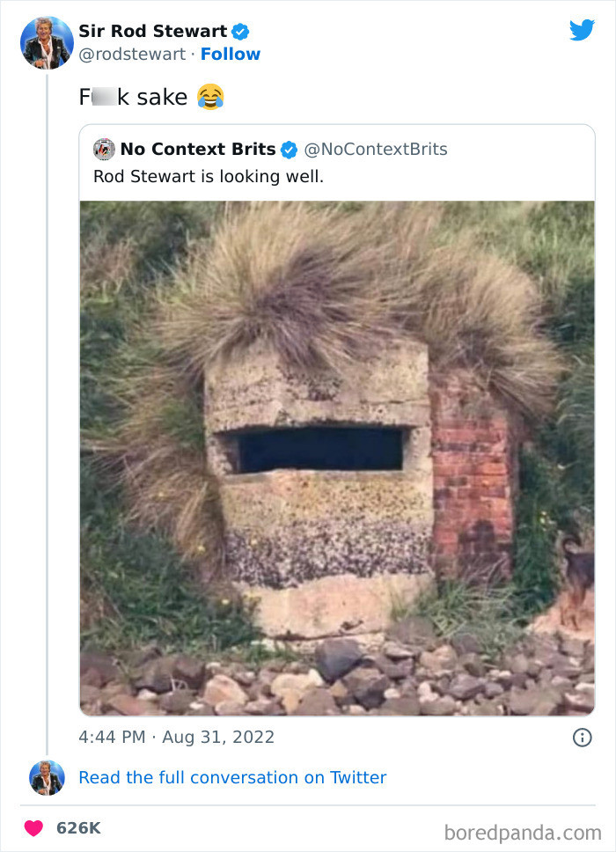Click quoted text 'Rod Stewart is looking well.'
This screenshot has width=616, height=852.
click(x=209, y=177)
